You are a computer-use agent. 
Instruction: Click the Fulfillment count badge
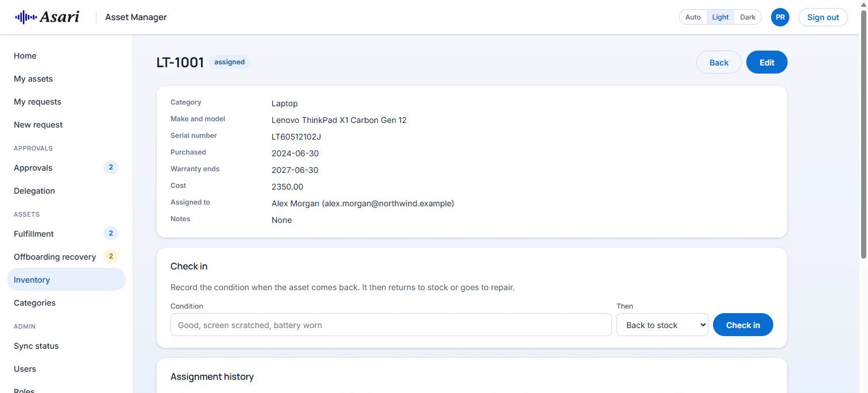click(111, 233)
